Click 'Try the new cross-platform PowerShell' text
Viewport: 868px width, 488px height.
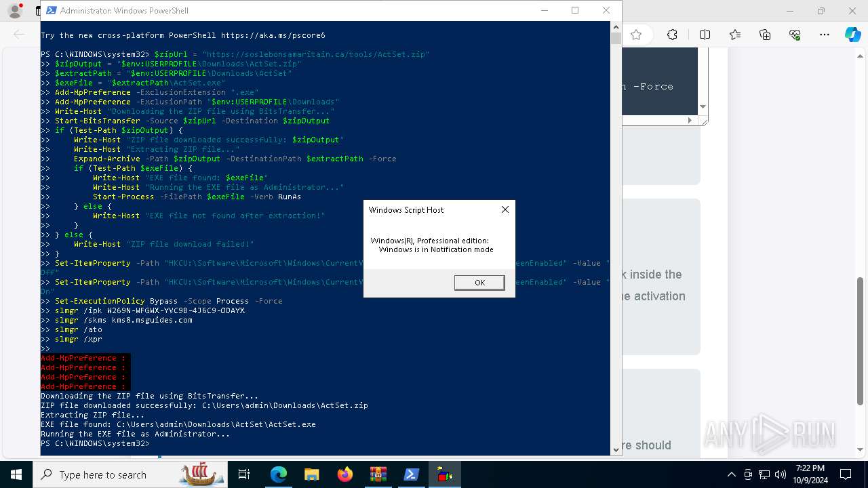183,35
